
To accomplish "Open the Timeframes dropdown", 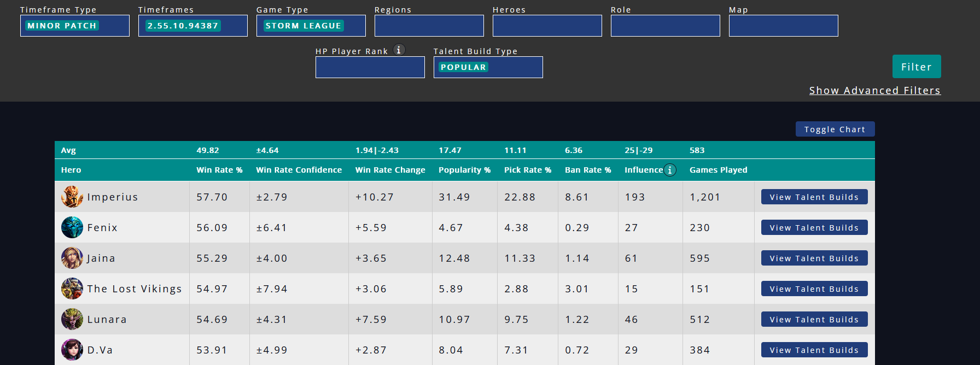I will 193,26.
